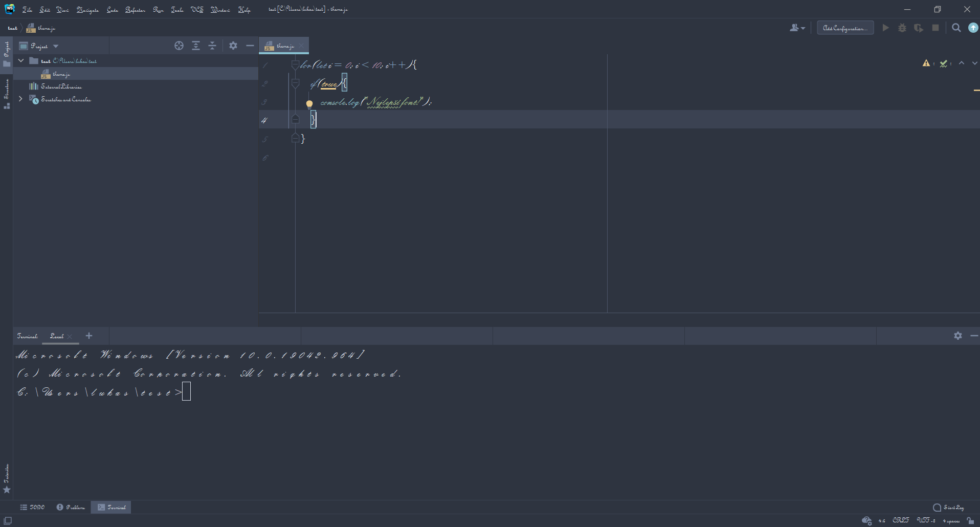Screen dimensions: 980x527
Task: Open Search Everywhere with the magnifier icon
Action: tap(956, 28)
